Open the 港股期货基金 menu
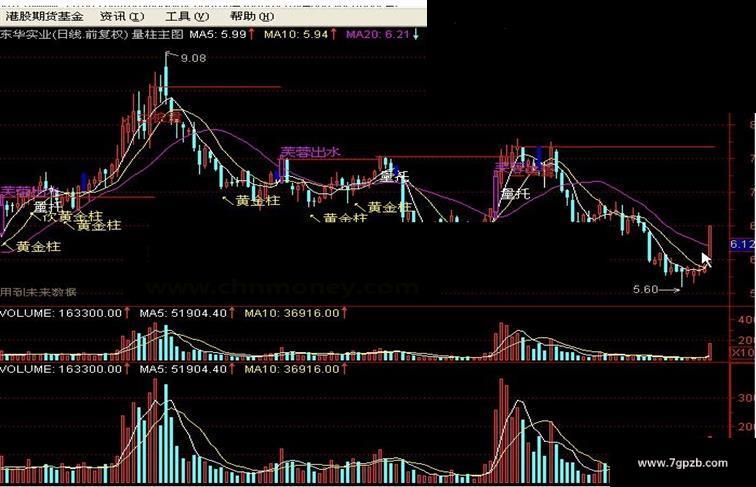The image size is (756, 487). (x=44, y=16)
